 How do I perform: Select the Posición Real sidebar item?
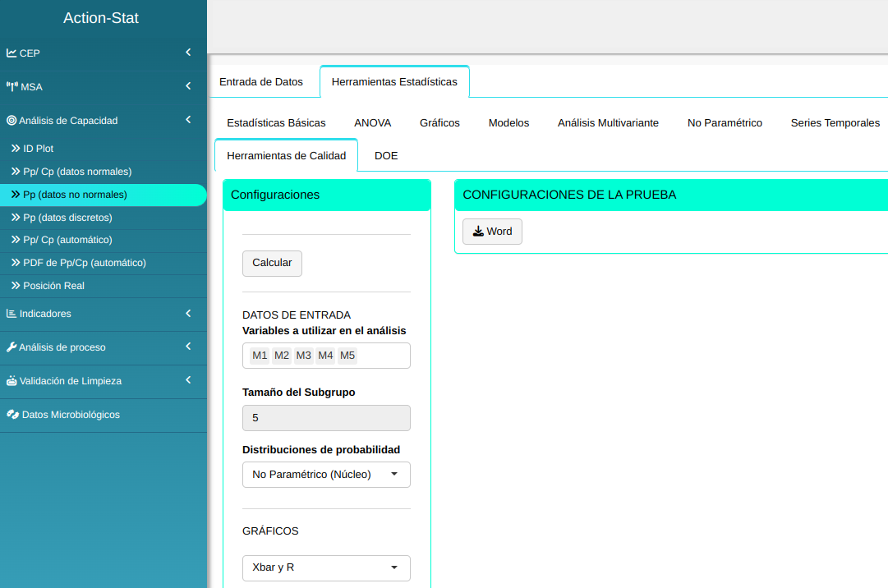point(53,286)
